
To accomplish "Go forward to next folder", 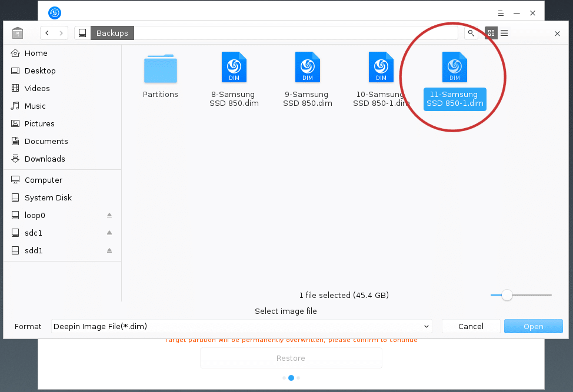I will [61, 33].
